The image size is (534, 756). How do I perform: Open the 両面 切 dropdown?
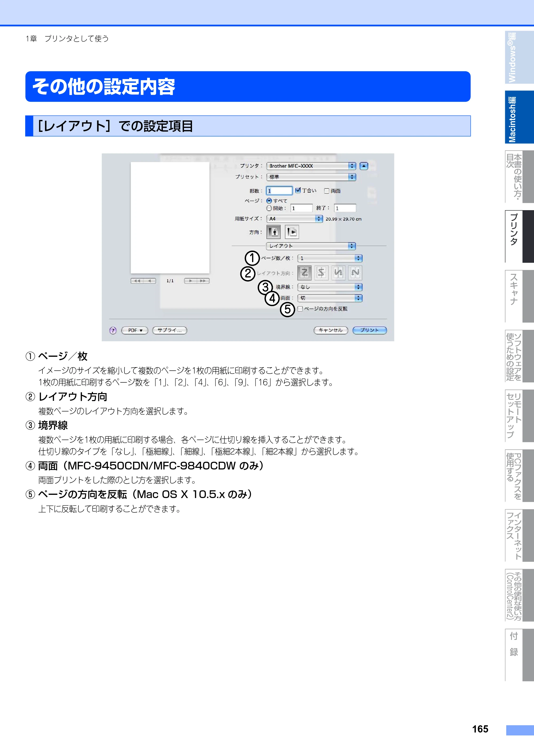click(330, 298)
